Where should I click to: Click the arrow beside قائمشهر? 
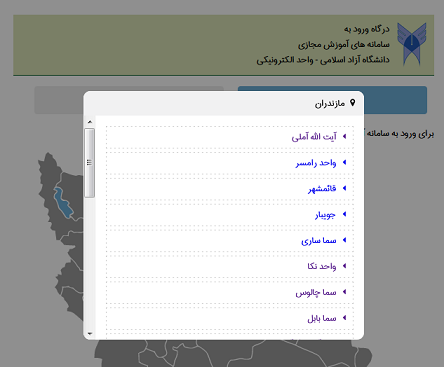click(x=345, y=188)
